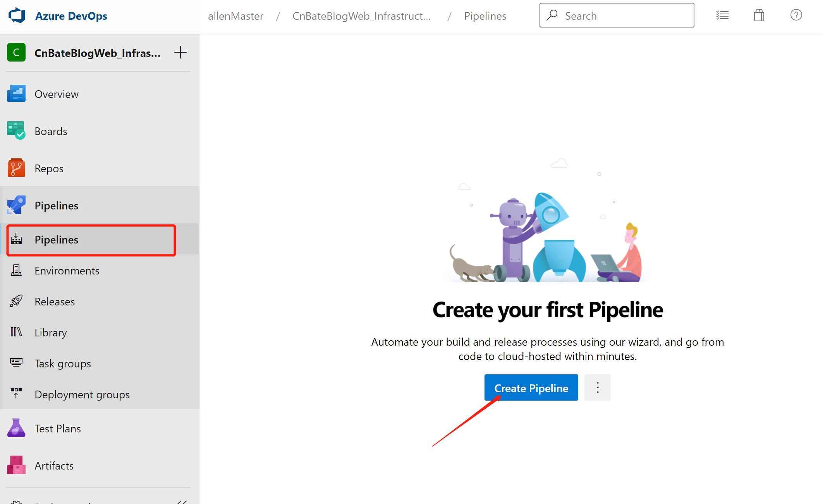Image resolution: width=823 pixels, height=504 pixels.
Task: Click the Azure DevOps logo icon
Action: pos(17,16)
